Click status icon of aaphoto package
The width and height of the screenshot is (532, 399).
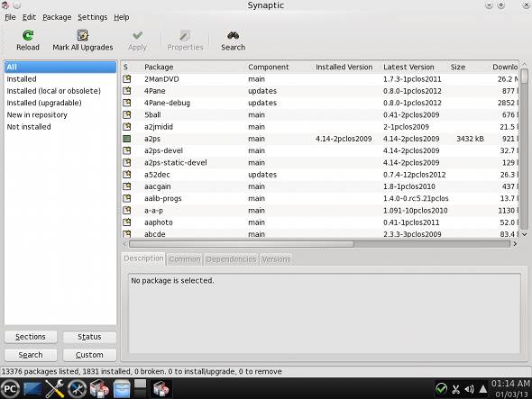[127, 222]
